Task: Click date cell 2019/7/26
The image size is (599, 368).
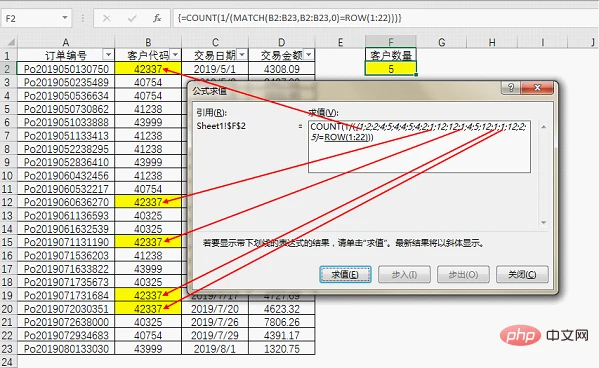Action: point(215,322)
